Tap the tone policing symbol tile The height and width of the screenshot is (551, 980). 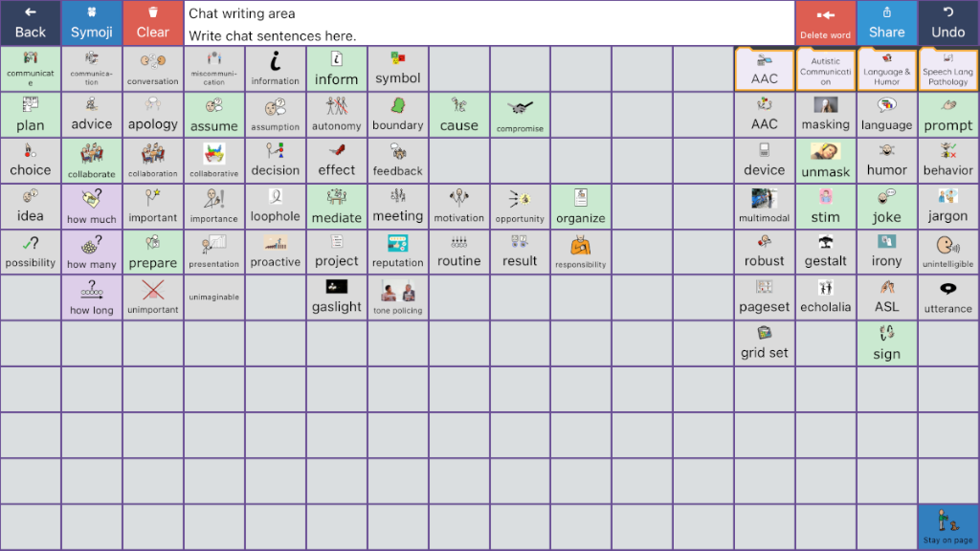397,298
